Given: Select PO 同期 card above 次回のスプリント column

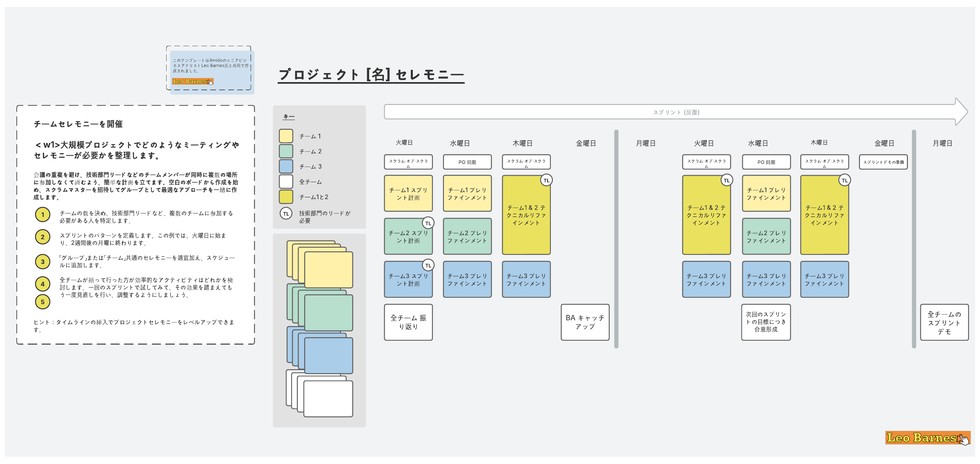Looking at the screenshot, I should 766,162.
